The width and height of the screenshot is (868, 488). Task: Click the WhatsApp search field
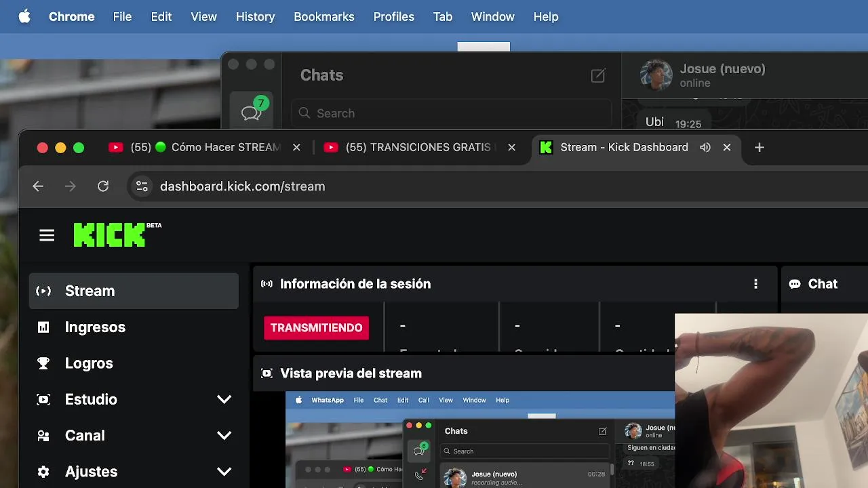tap(452, 113)
